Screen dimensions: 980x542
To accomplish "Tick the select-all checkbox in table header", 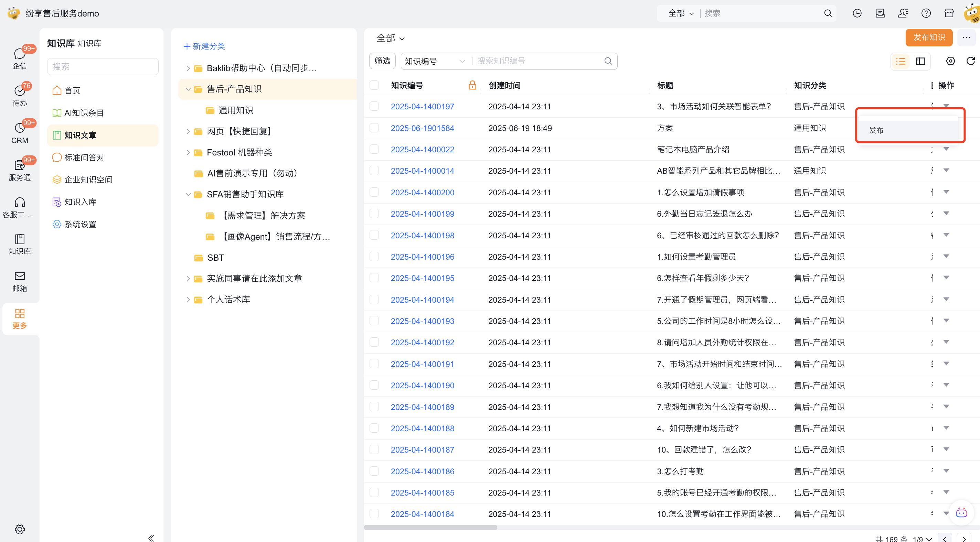I will 374,85.
